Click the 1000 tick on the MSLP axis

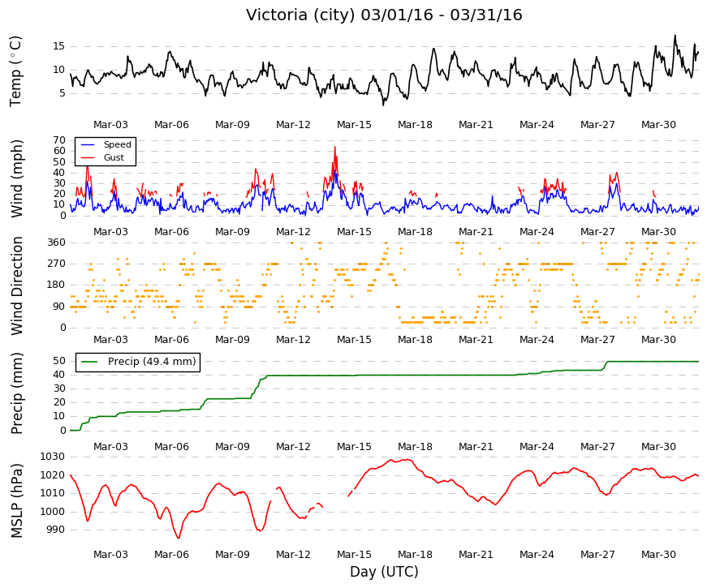coord(52,512)
